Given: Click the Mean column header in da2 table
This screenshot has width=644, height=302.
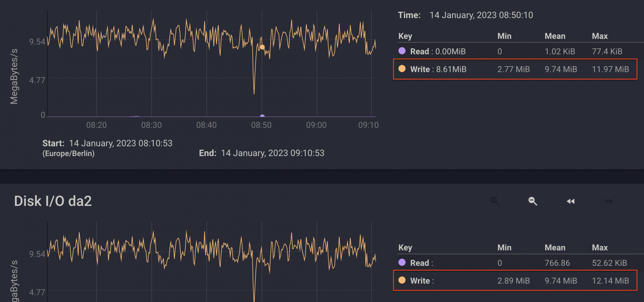Looking at the screenshot, I should coord(555,247).
